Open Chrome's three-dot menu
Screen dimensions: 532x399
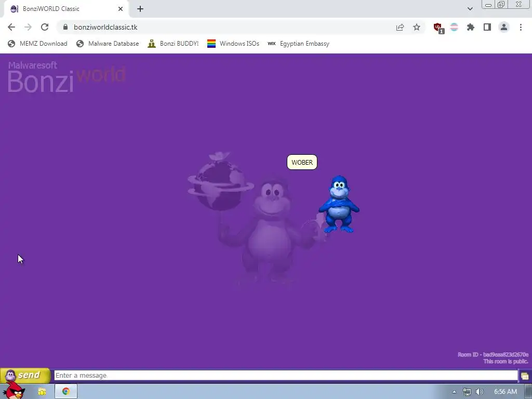(x=521, y=27)
